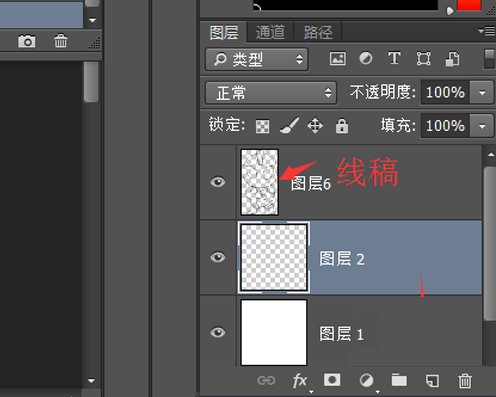Click the pixel layer filter icon
This screenshot has height=397, width=496.
tap(338, 59)
